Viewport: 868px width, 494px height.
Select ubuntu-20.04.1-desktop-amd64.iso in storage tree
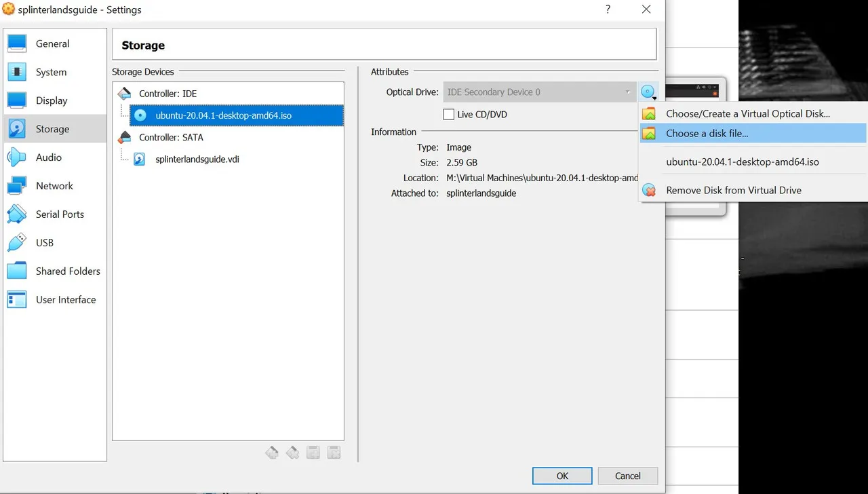tap(237, 115)
